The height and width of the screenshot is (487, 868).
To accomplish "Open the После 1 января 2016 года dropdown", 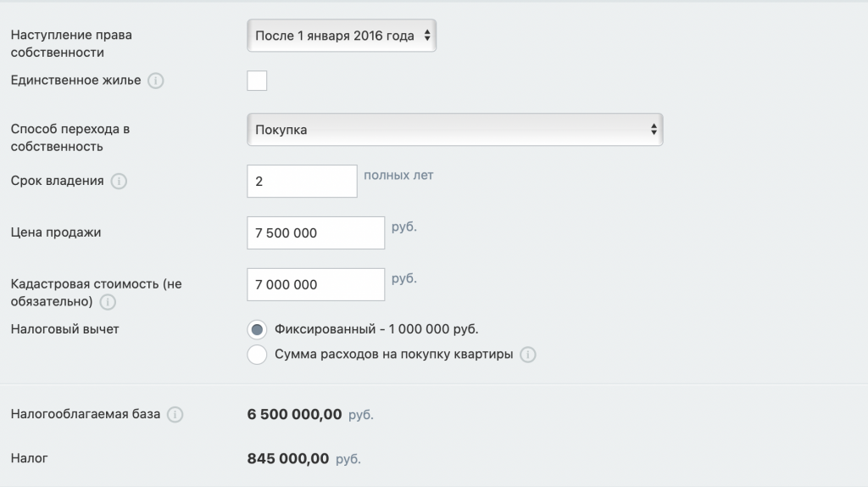I will click(342, 36).
